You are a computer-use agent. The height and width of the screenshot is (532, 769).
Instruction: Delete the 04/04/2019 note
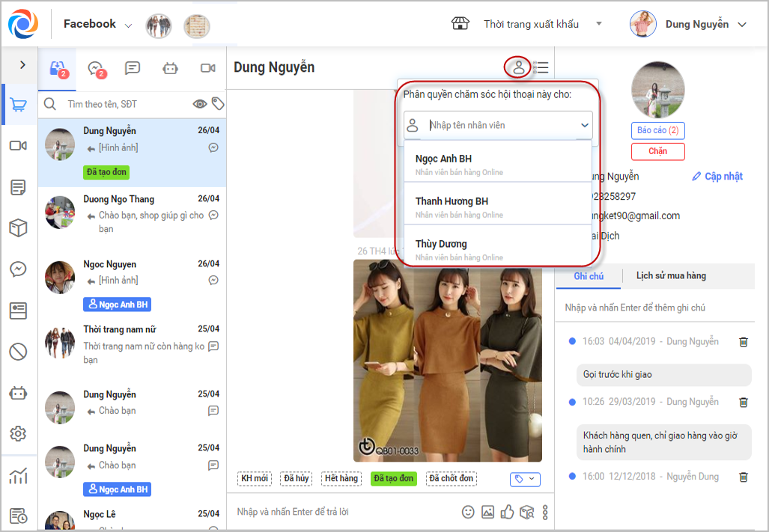(744, 342)
